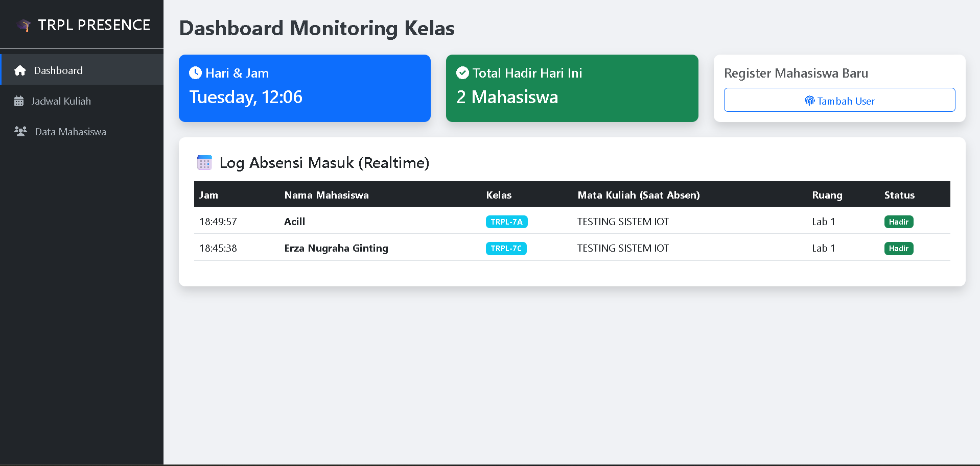Click the Hadir status badge for Acill

coord(898,222)
